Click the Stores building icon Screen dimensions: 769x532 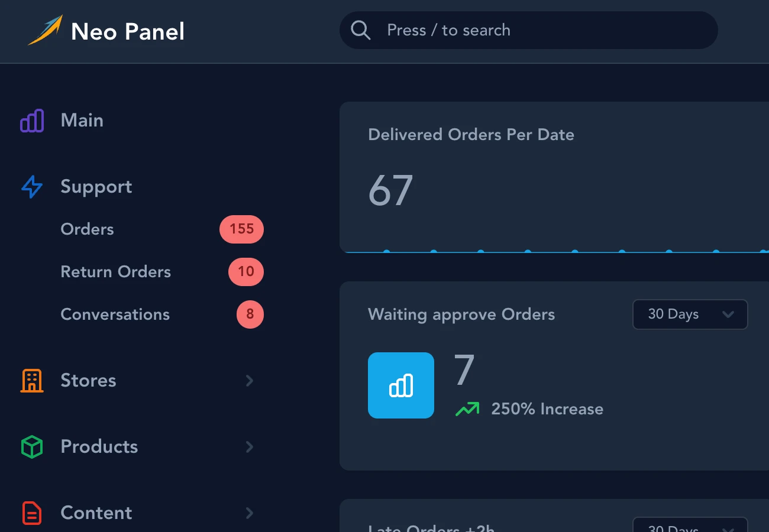click(x=32, y=381)
